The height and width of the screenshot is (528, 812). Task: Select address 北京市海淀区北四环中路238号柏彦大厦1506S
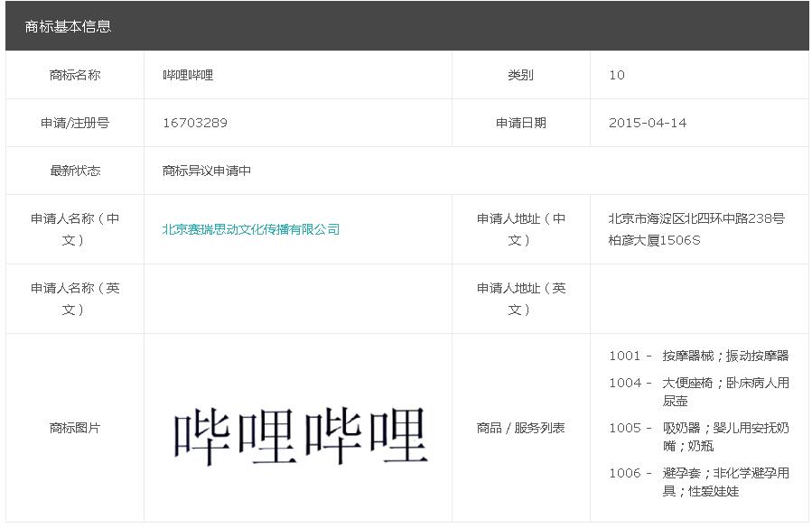point(696,229)
